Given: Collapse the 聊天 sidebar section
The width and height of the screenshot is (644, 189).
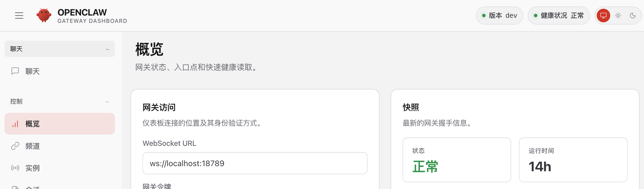Looking at the screenshot, I should 107,49.
